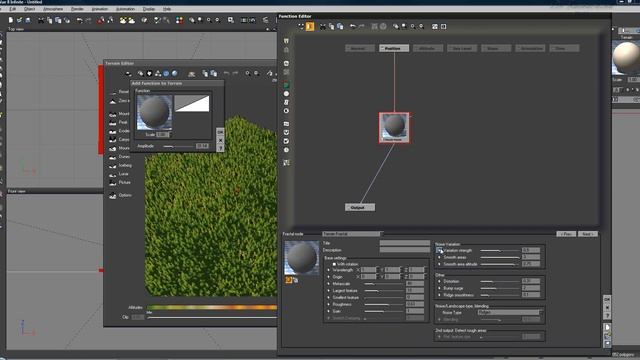Screen dimensions: 640x360
Task: Select the Position input node
Action: (394, 48)
